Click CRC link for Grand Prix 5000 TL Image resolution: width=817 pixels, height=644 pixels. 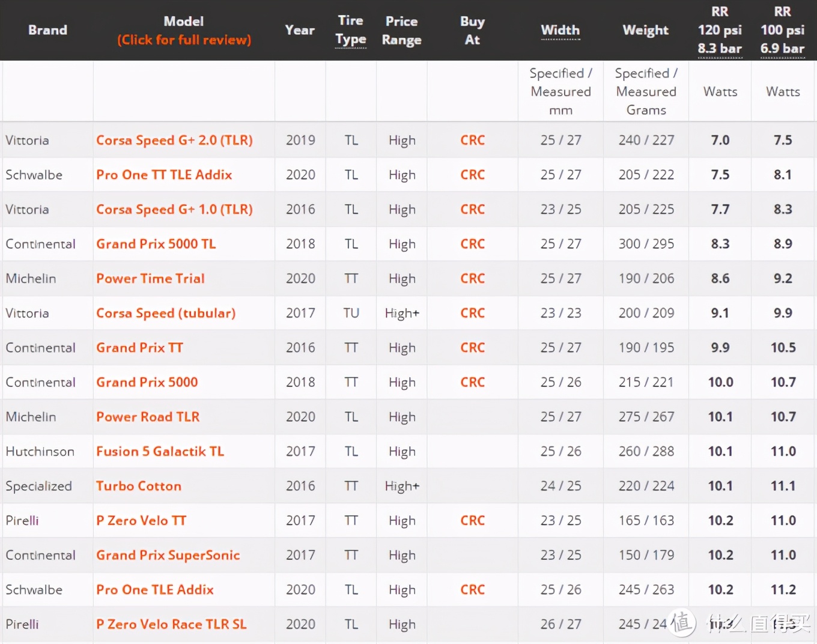473,244
